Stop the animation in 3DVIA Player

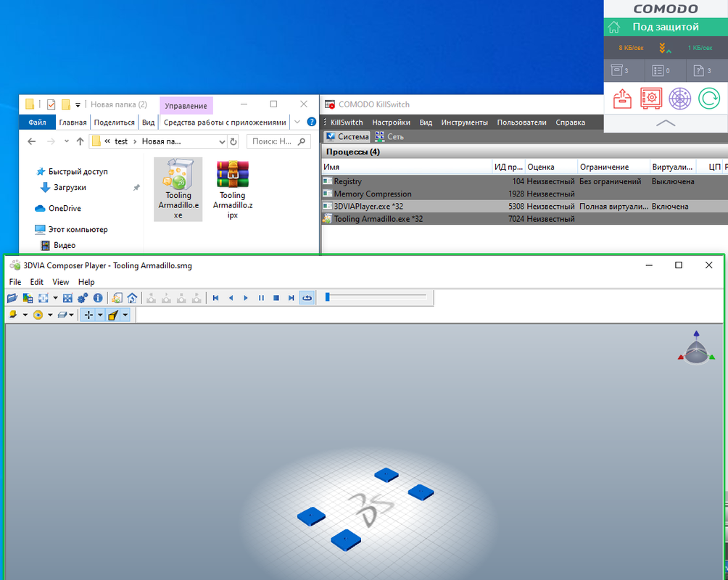point(276,298)
